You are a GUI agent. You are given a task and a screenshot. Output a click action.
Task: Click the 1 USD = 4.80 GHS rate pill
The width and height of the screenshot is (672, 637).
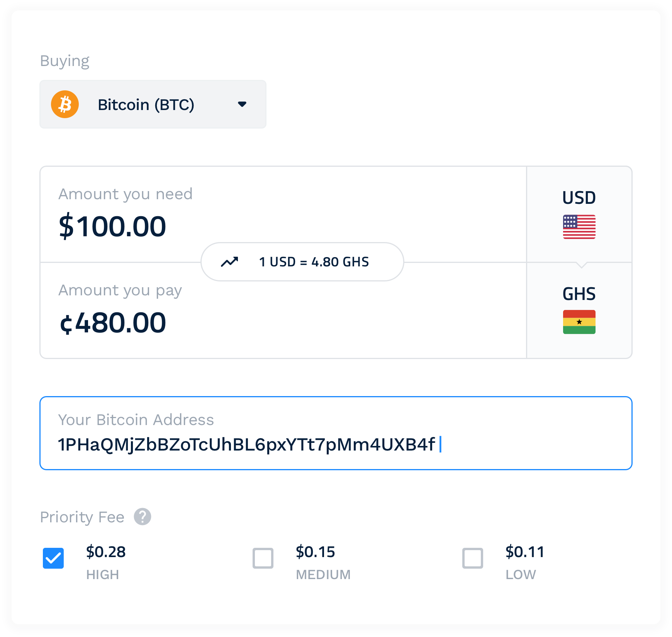tap(302, 262)
